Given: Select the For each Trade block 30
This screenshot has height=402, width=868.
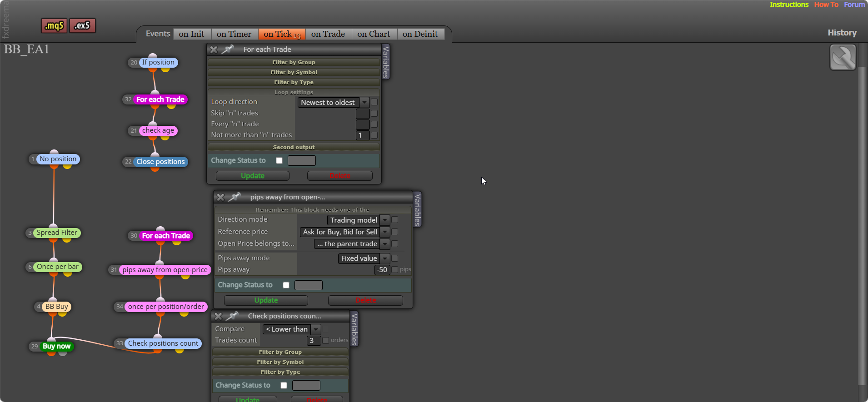Looking at the screenshot, I should point(166,236).
